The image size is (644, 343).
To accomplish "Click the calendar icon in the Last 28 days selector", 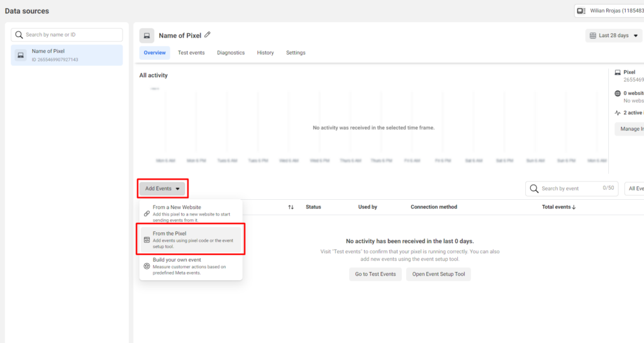I will (x=592, y=36).
